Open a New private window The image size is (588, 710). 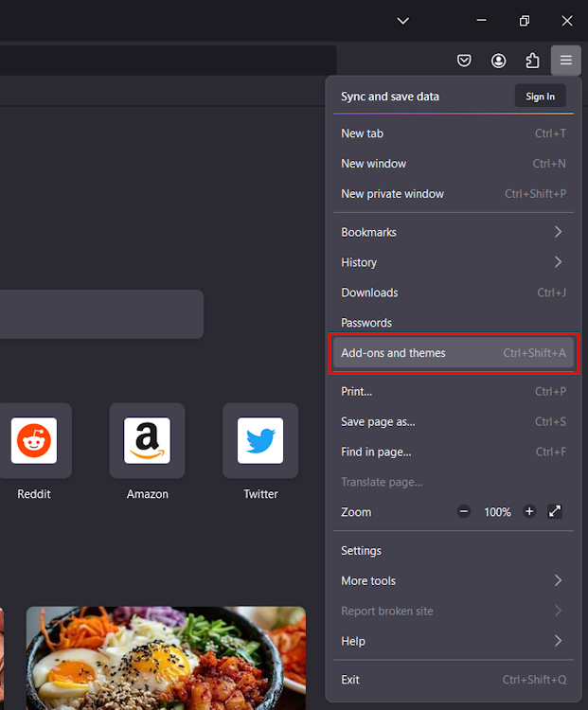[x=454, y=194]
